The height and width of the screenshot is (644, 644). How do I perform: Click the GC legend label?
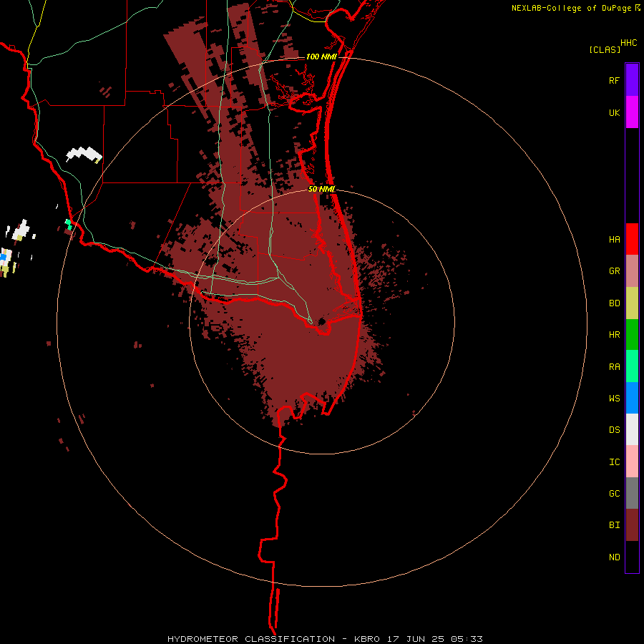coord(614,494)
